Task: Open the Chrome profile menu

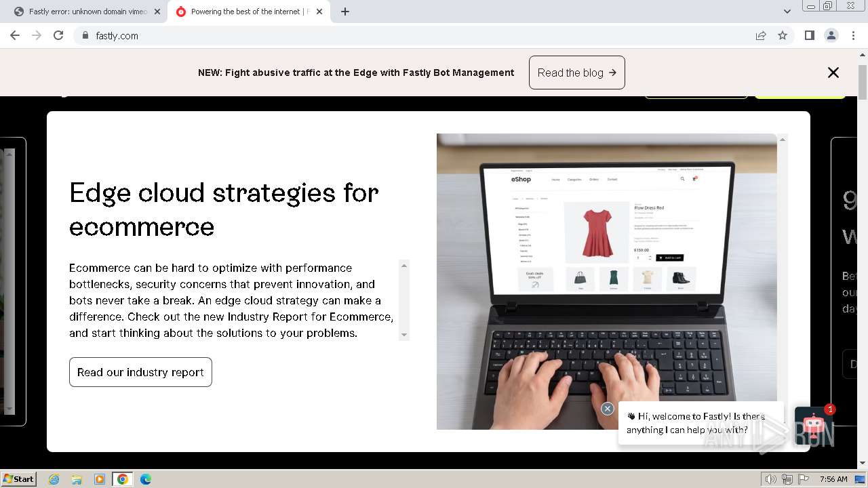Action: click(x=831, y=35)
